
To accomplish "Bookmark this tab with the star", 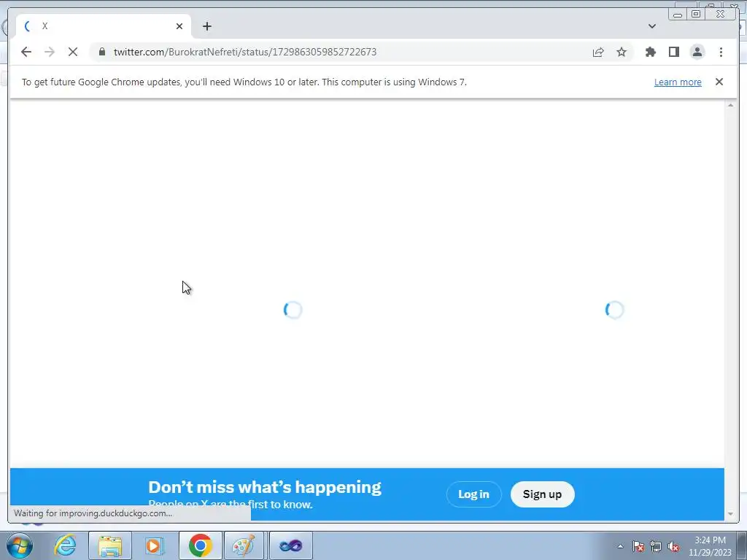I will pyautogui.click(x=622, y=52).
